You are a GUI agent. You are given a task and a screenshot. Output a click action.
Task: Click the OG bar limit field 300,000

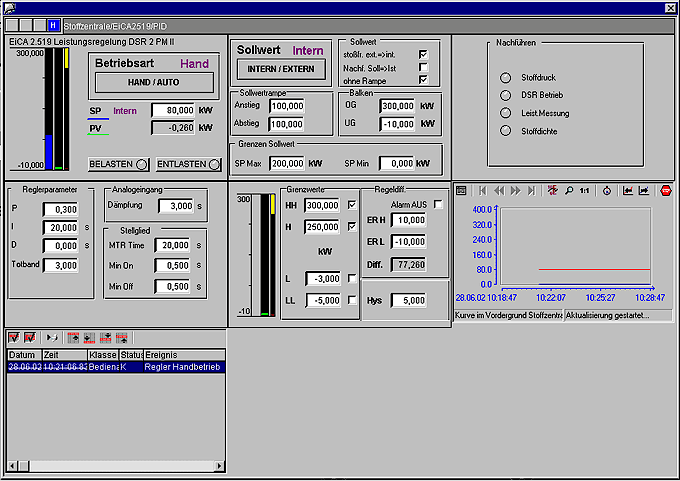[397, 106]
